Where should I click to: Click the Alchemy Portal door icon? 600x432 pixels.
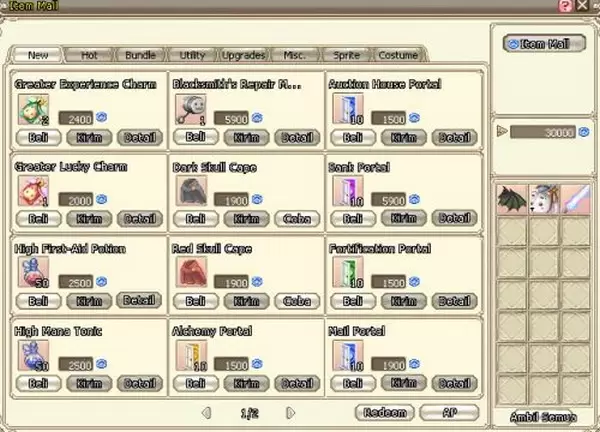pyautogui.click(x=191, y=356)
